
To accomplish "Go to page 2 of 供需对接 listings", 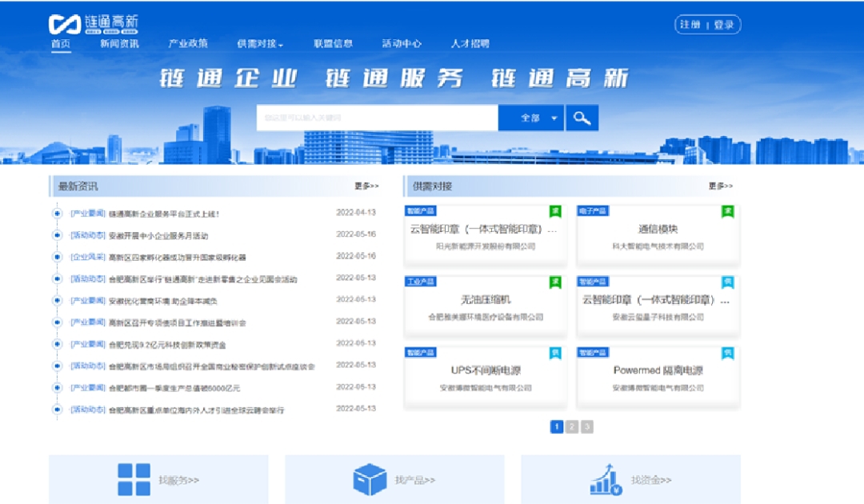I will tap(572, 427).
